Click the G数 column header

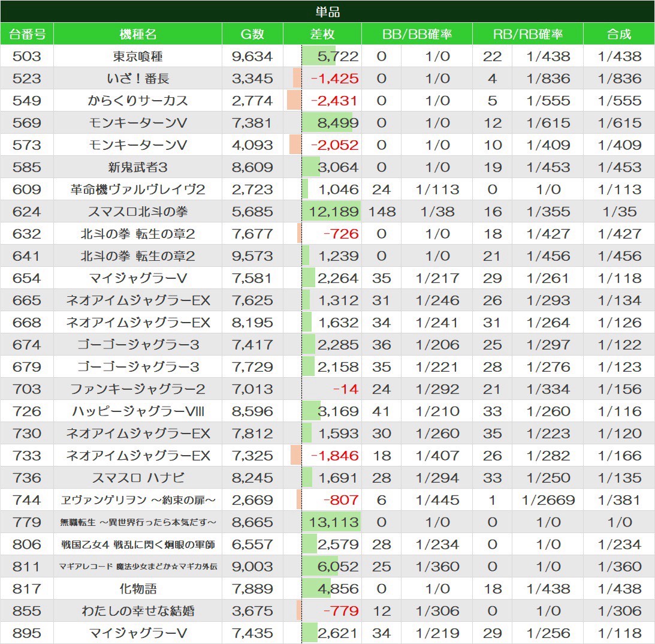click(252, 34)
